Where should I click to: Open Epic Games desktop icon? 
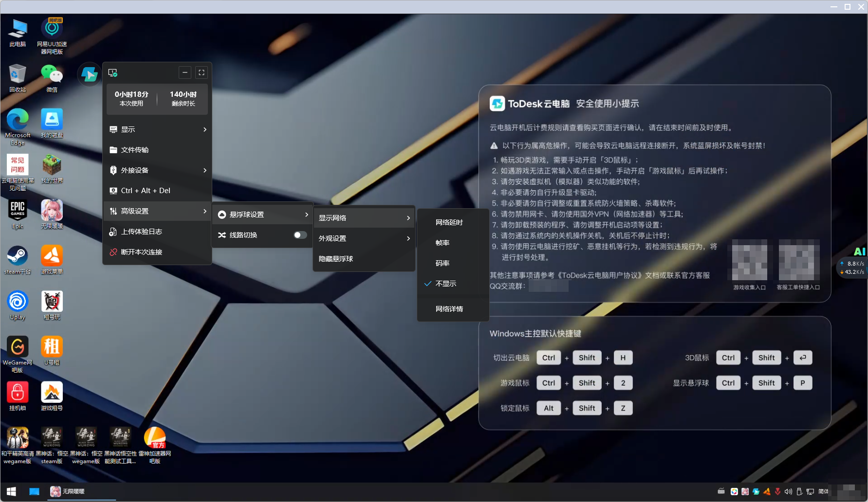tap(18, 214)
